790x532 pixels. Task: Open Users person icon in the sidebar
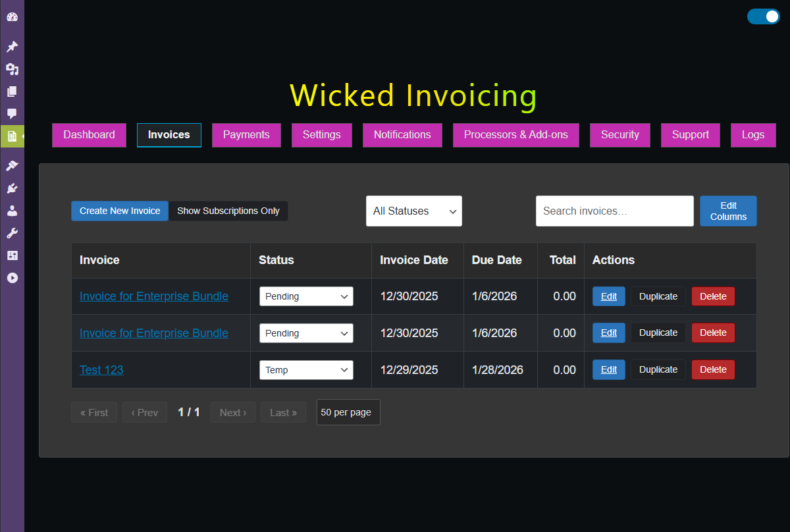[12, 211]
